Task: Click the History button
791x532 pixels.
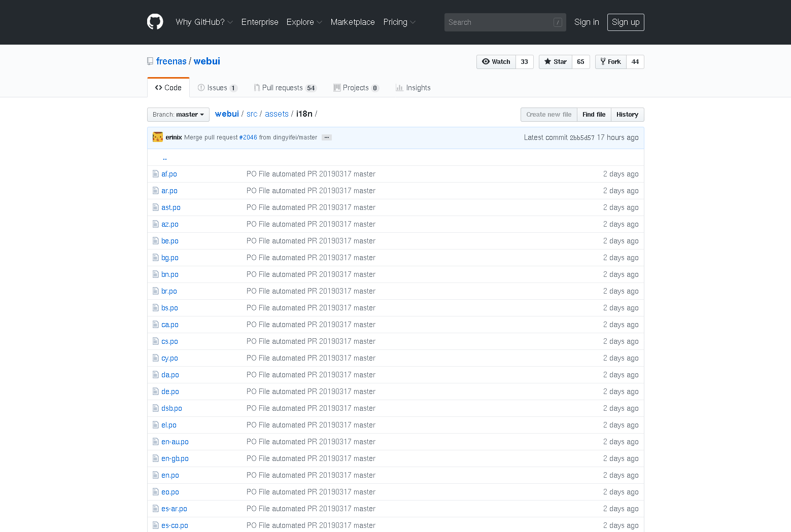Action: (627, 114)
